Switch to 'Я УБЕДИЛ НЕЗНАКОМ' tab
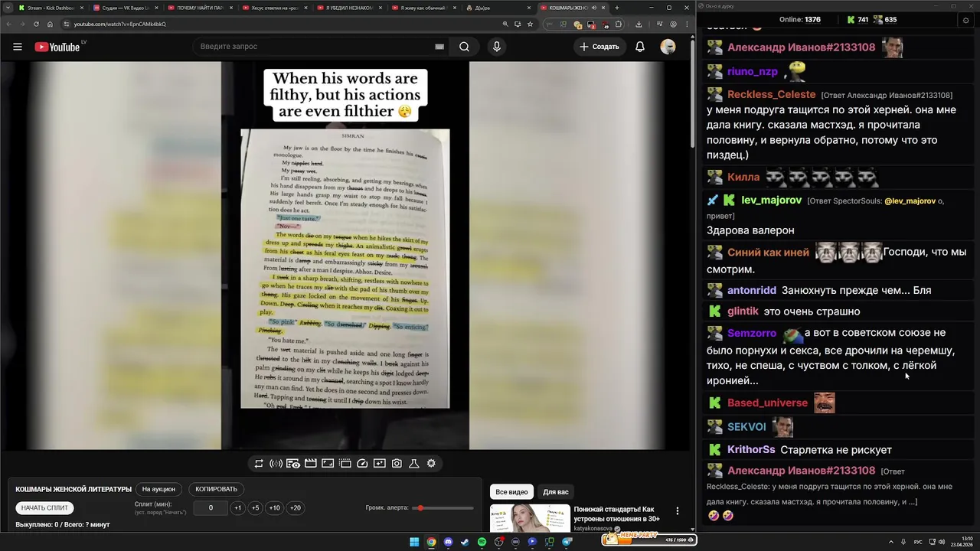The image size is (980, 551). tap(348, 8)
